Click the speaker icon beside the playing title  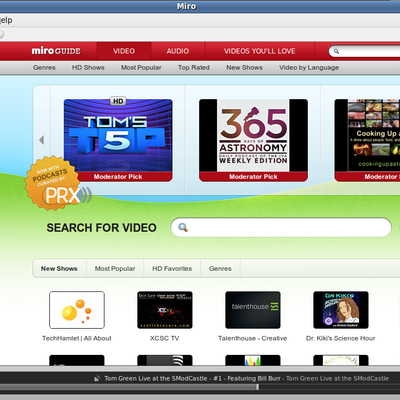click(97, 378)
